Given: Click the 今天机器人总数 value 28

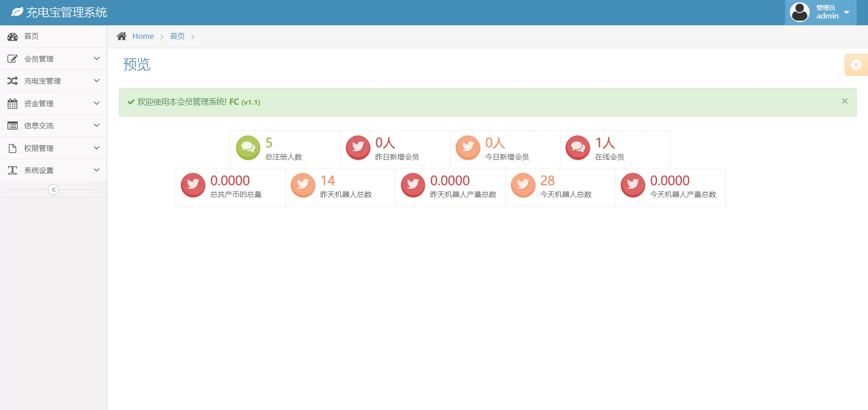Looking at the screenshot, I should (547, 181).
